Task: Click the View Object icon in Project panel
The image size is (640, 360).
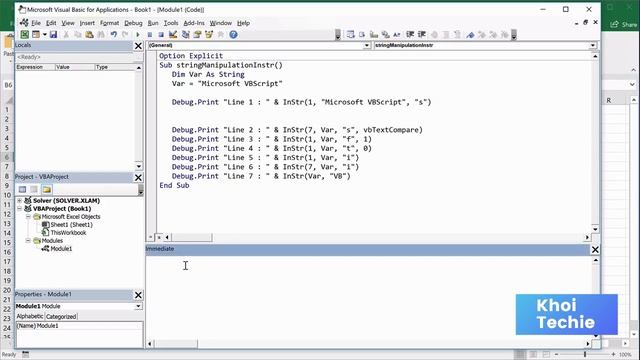Action: coord(34,189)
